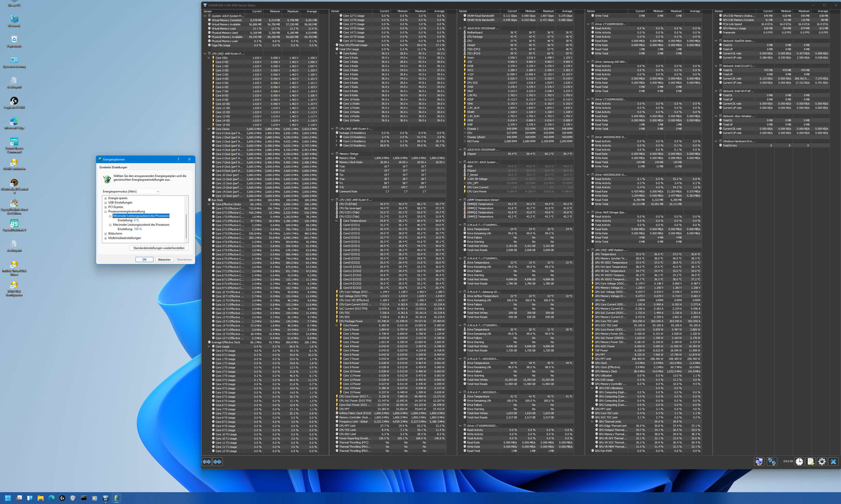This screenshot has height=504, width=841.
Task: Click the networked computers remote icon
Action: [x=772, y=461]
